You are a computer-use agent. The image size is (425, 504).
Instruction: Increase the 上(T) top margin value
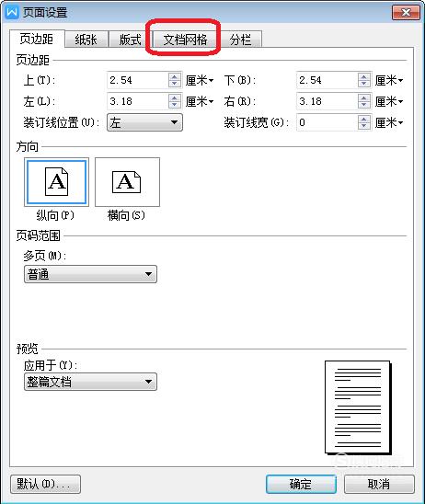(x=174, y=76)
